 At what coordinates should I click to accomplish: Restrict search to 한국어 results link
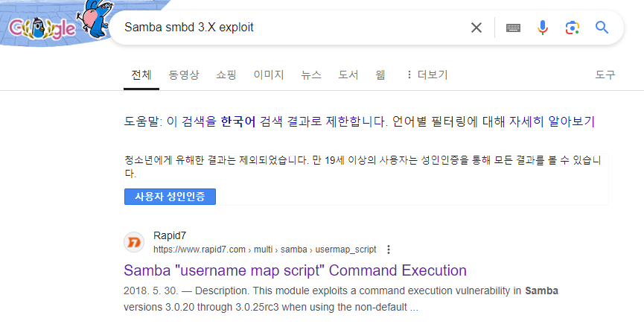[x=276, y=121]
